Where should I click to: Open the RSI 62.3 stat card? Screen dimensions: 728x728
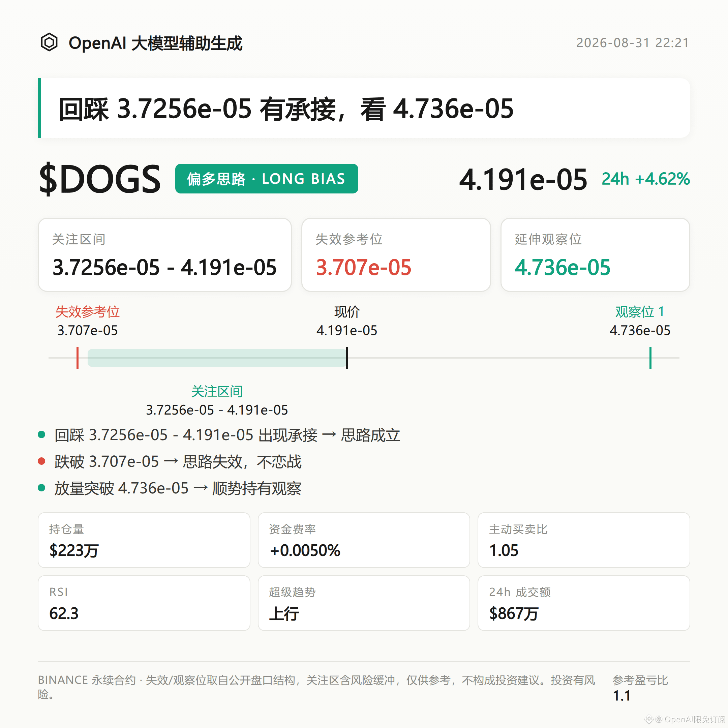coord(144,603)
